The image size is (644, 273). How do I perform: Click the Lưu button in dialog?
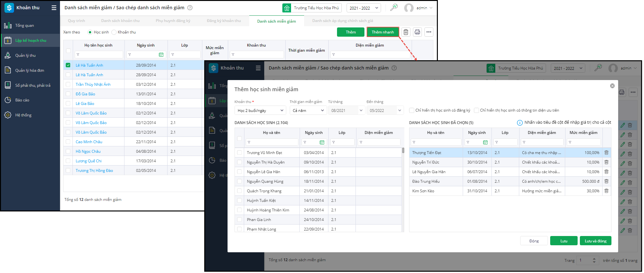[564, 241]
